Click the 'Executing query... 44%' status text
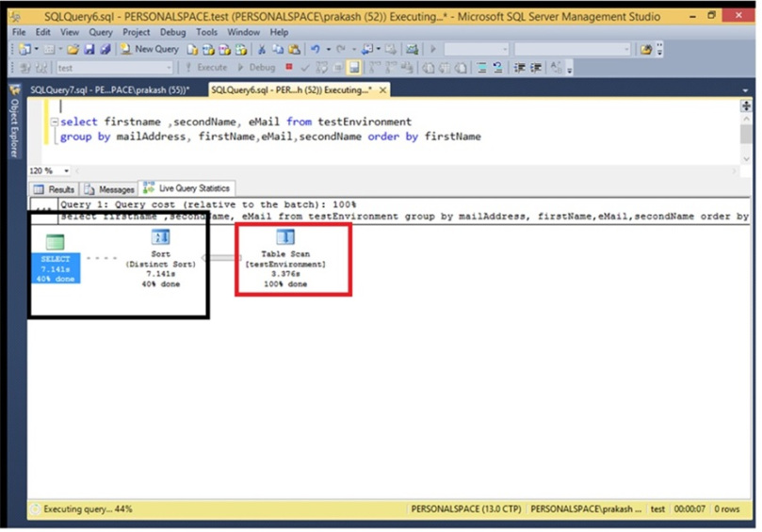This screenshot has width=762, height=532. (88, 509)
